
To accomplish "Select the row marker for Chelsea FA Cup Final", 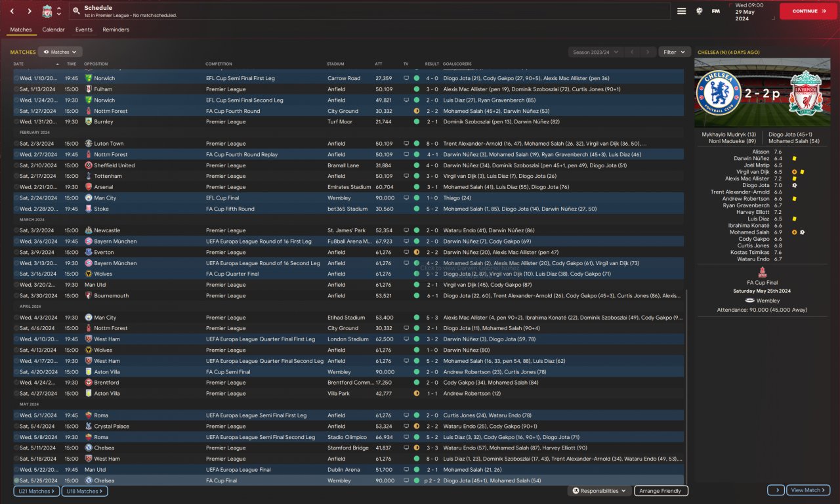I will (x=16, y=481).
